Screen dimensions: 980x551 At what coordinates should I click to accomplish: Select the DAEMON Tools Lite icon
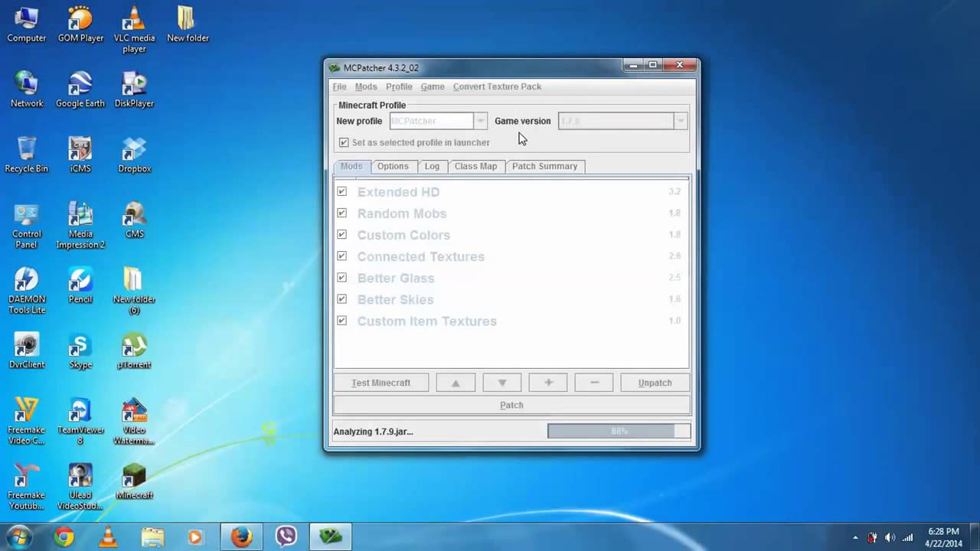pyautogui.click(x=27, y=291)
